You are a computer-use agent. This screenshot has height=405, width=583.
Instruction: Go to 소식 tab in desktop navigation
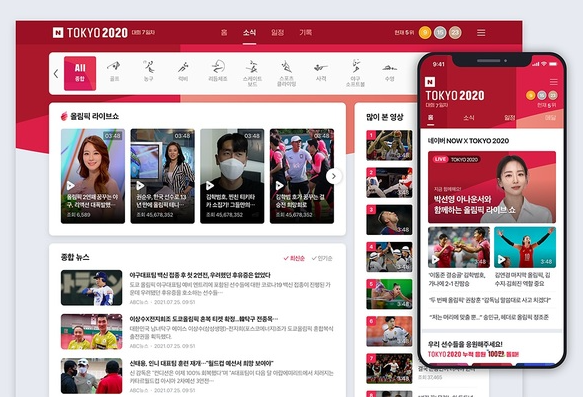pyautogui.click(x=249, y=33)
